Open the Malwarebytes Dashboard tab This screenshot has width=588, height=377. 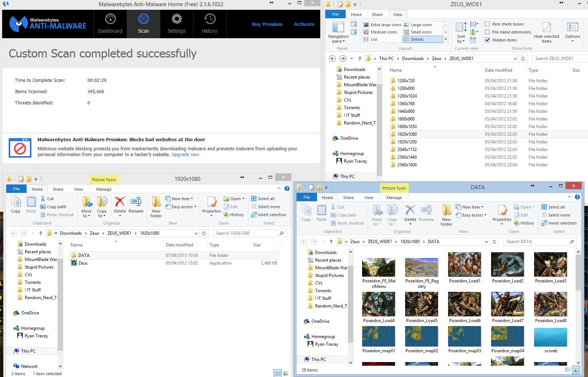(110, 24)
